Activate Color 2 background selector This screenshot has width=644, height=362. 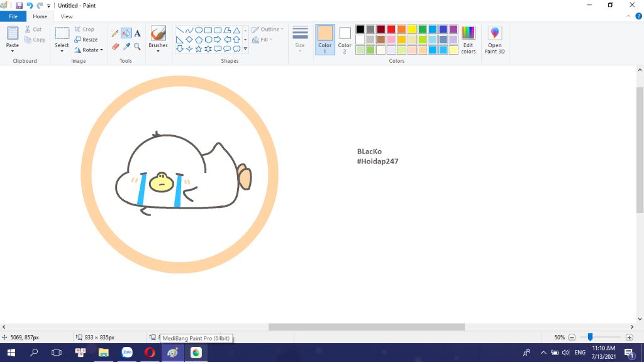click(345, 40)
